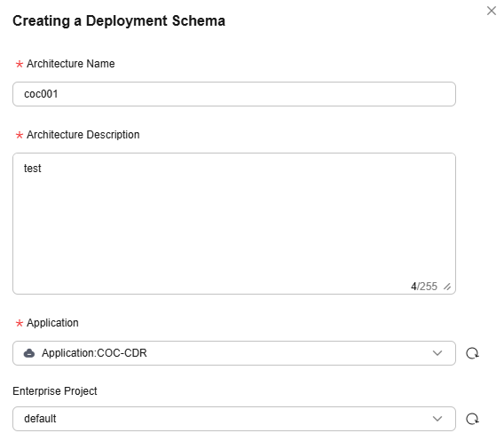504x441 pixels.
Task: Click the cloud icon in Application field
Action: [x=29, y=353]
